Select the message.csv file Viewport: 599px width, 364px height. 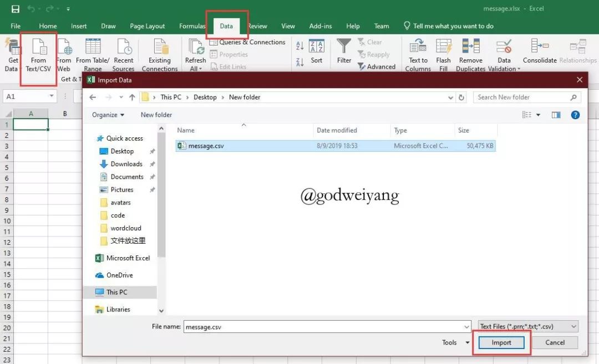click(336, 146)
